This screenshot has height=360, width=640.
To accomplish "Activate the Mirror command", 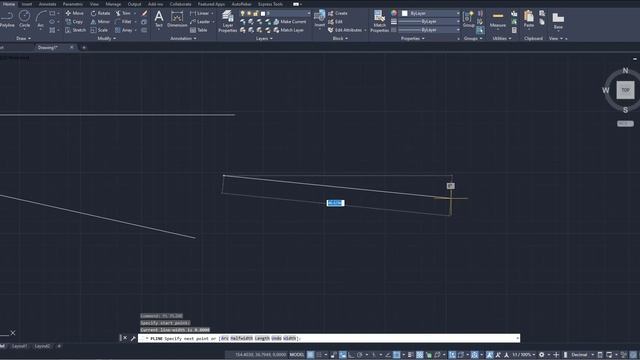I will point(100,22).
